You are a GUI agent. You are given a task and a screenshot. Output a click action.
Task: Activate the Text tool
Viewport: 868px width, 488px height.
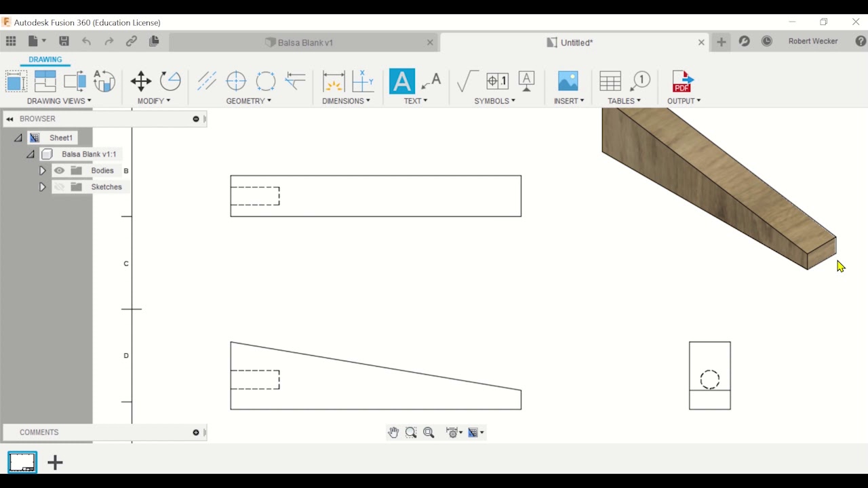click(401, 81)
